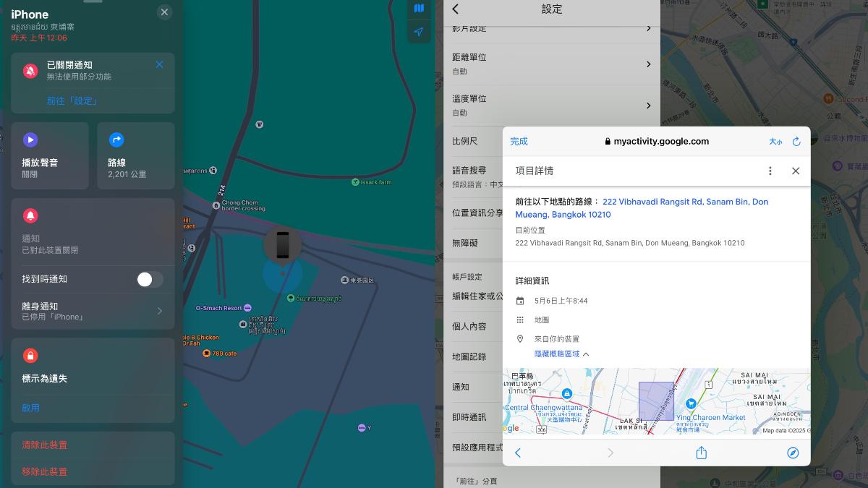Image resolution: width=868 pixels, height=488 pixels.
Task: Click the 5月6日上午8:44 date text
Action: coord(561,301)
